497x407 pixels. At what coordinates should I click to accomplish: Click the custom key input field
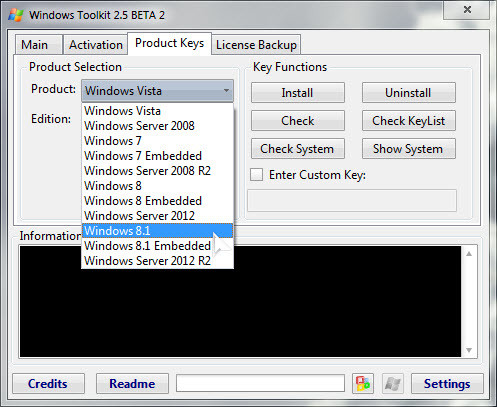click(x=352, y=200)
